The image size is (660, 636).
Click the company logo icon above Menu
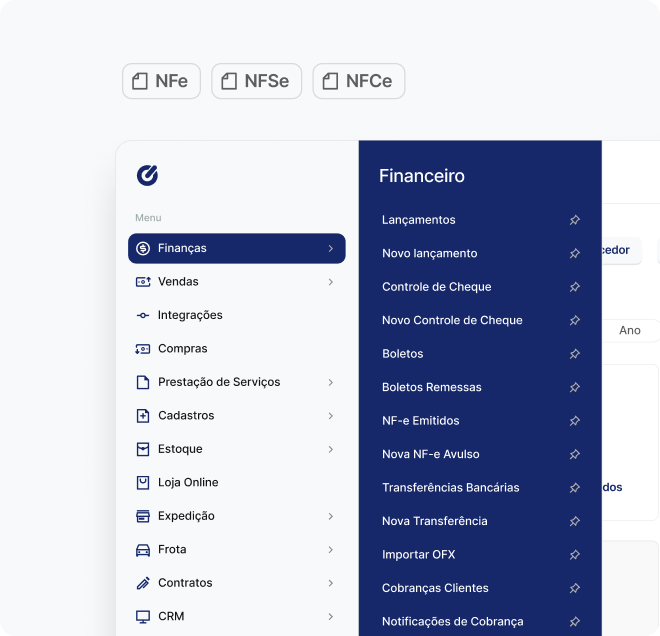[x=148, y=176]
